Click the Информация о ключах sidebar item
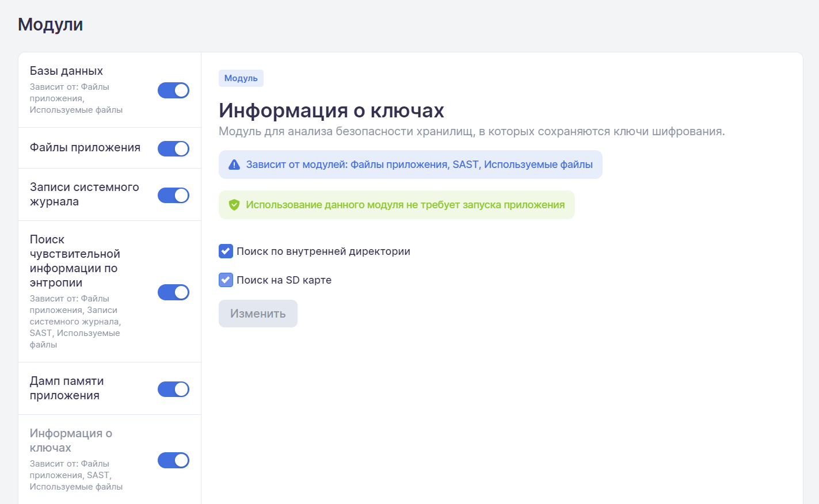The height and width of the screenshot is (504, 819). (x=71, y=441)
